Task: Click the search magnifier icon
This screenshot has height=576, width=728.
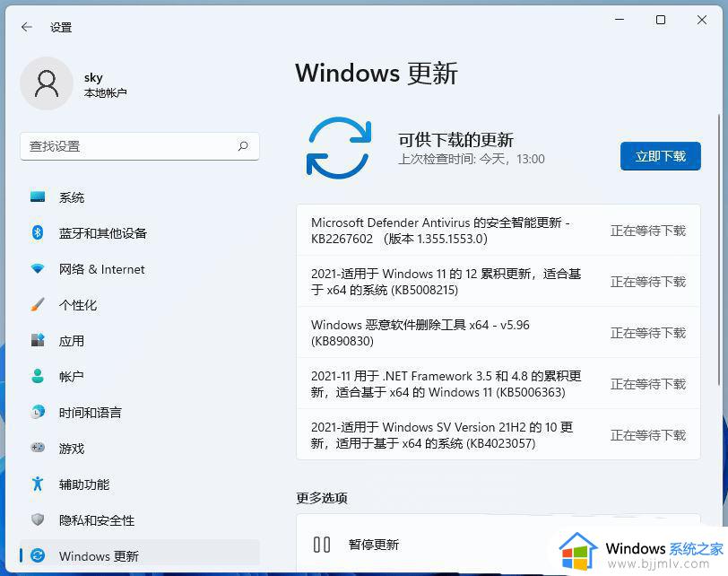Action: click(243, 146)
